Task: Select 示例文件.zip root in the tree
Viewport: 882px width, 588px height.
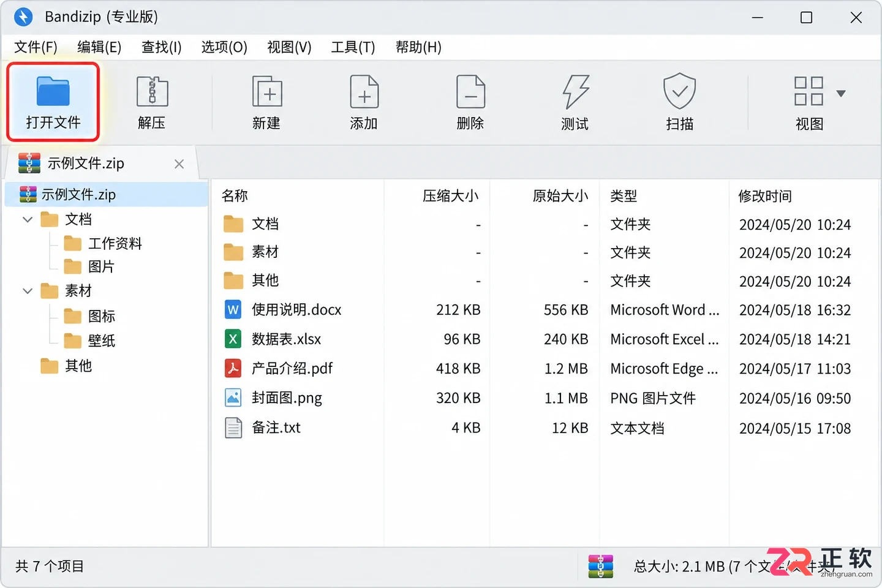Action: tap(107, 195)
